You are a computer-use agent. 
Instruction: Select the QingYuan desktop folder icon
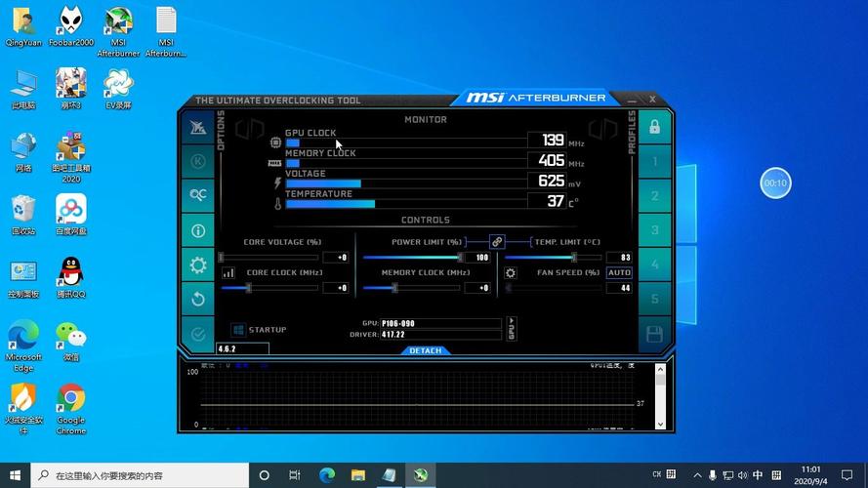[x=23, y=26]
